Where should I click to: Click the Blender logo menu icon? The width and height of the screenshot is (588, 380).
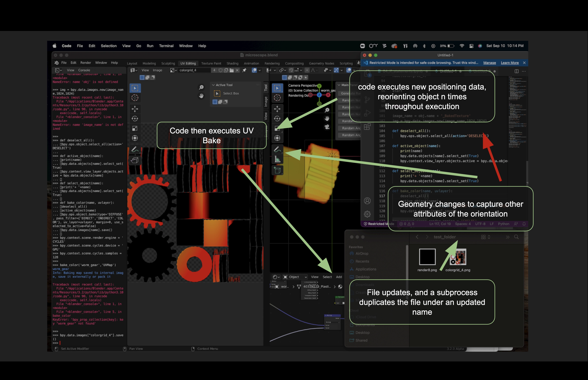(56, 63)
